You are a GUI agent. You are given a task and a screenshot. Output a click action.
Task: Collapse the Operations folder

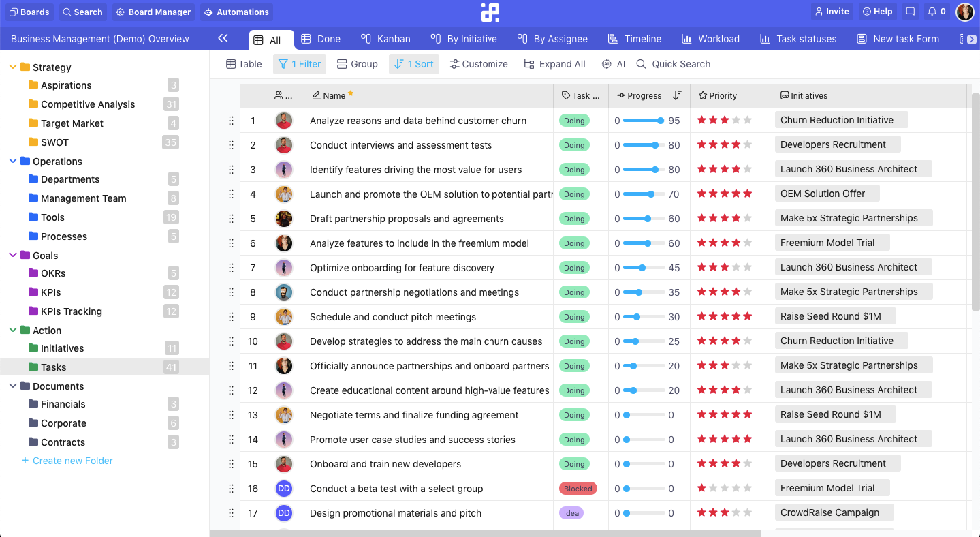(12, 162)
